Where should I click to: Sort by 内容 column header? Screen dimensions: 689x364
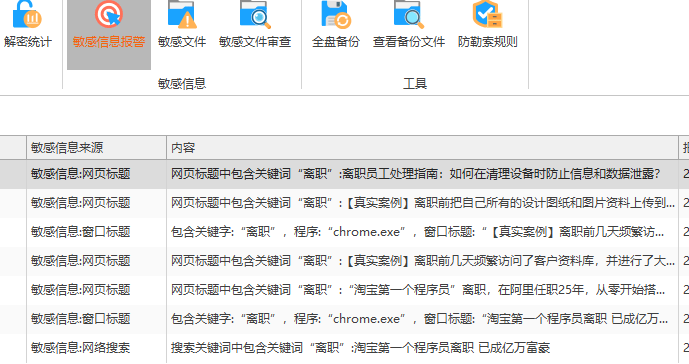point(422,148)
